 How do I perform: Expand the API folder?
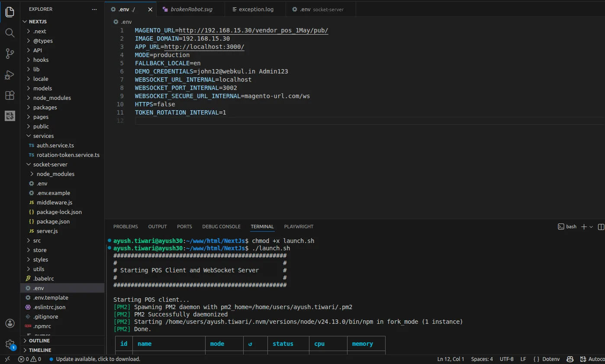click(62, 50)
